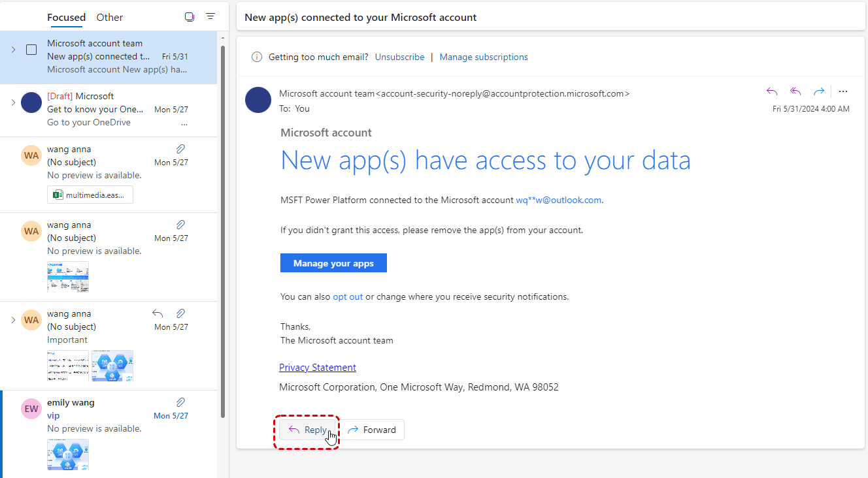The height and width of the screenshot is (478, 868).
Task: Switch to the Other inbox tab
Action: pos(110,18)
